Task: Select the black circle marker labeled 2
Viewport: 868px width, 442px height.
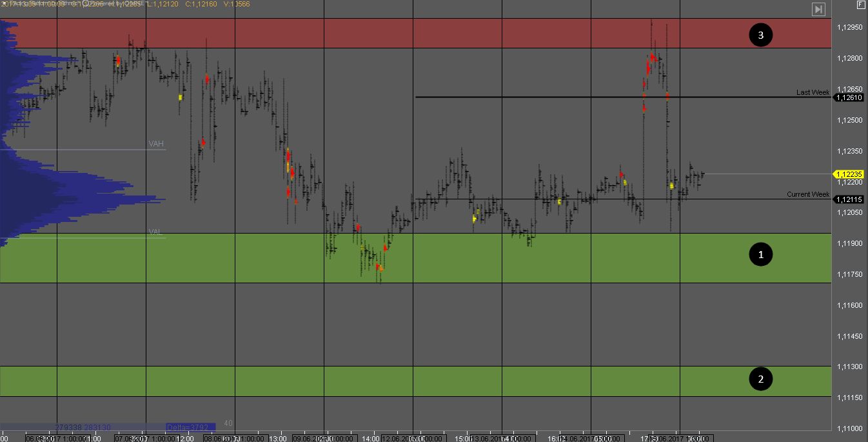Action: pyautogui.click(x=760, y=379)
